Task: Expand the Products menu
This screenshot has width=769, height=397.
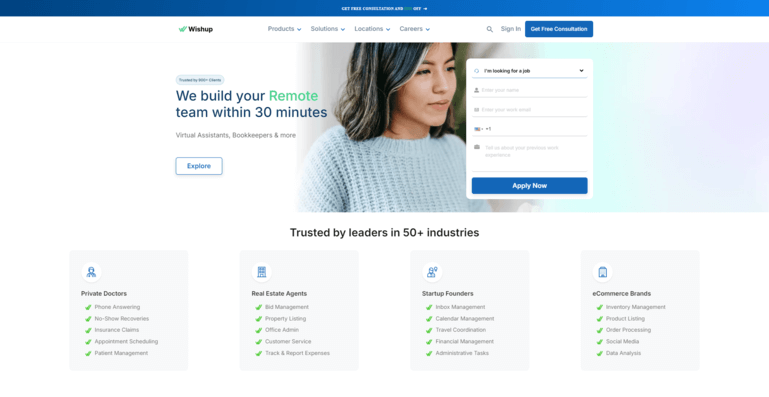Action: pyautogui.click(x=284, y=29)
